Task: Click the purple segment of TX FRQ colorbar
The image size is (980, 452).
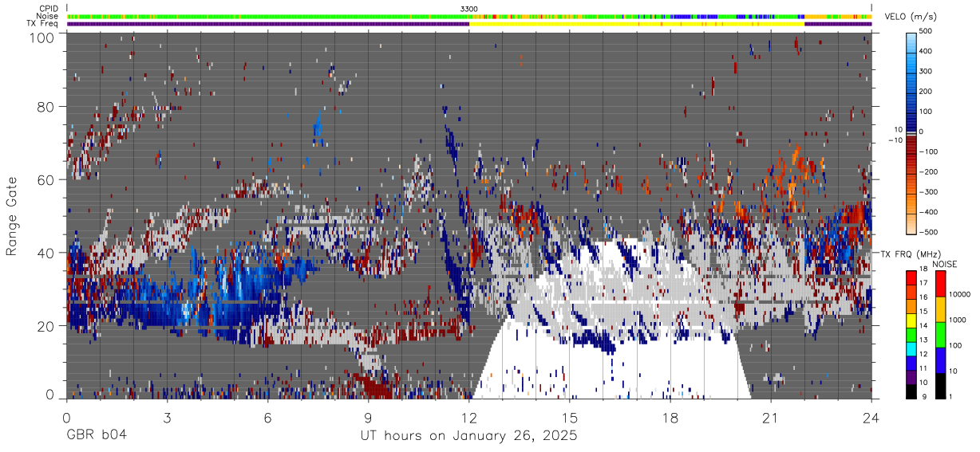Action: click(911, 375)
